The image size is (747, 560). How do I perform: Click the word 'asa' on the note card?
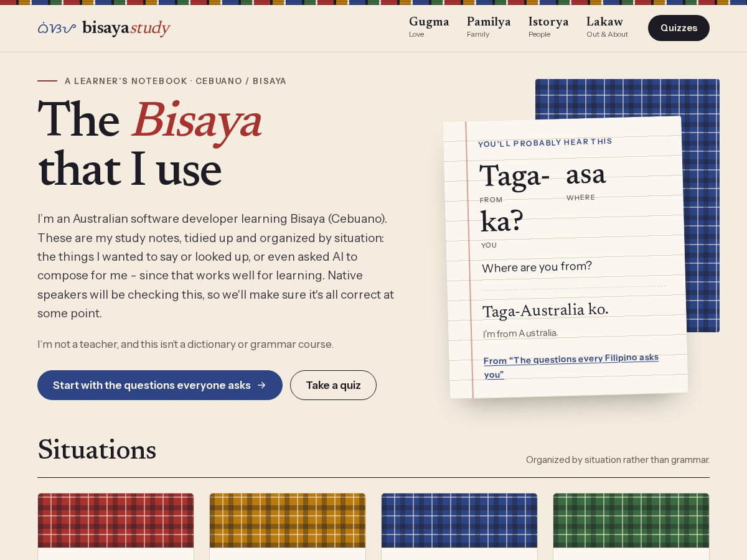[585, 174]
